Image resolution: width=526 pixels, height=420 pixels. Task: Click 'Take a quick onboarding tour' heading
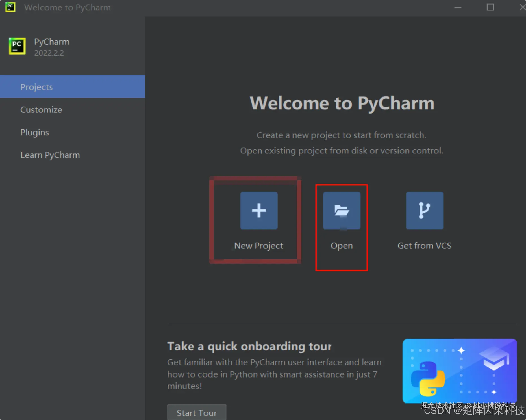(x=249, y=347)
